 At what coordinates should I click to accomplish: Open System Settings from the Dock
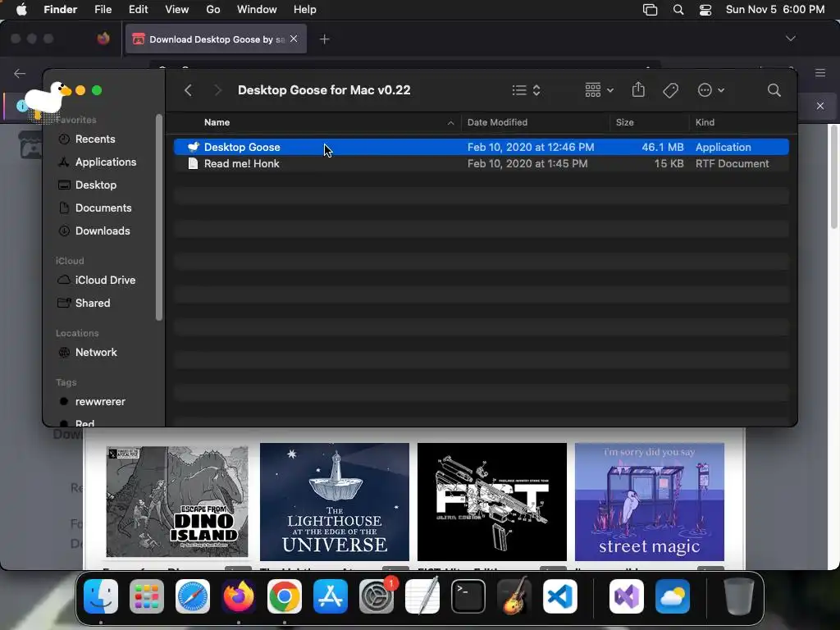(376, 596)
